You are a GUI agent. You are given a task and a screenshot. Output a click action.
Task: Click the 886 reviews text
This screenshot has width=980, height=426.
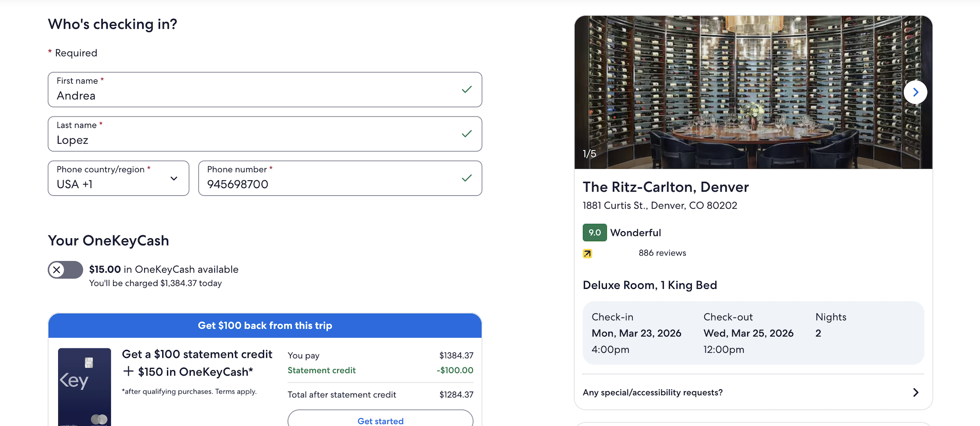(x=662, y=253)
